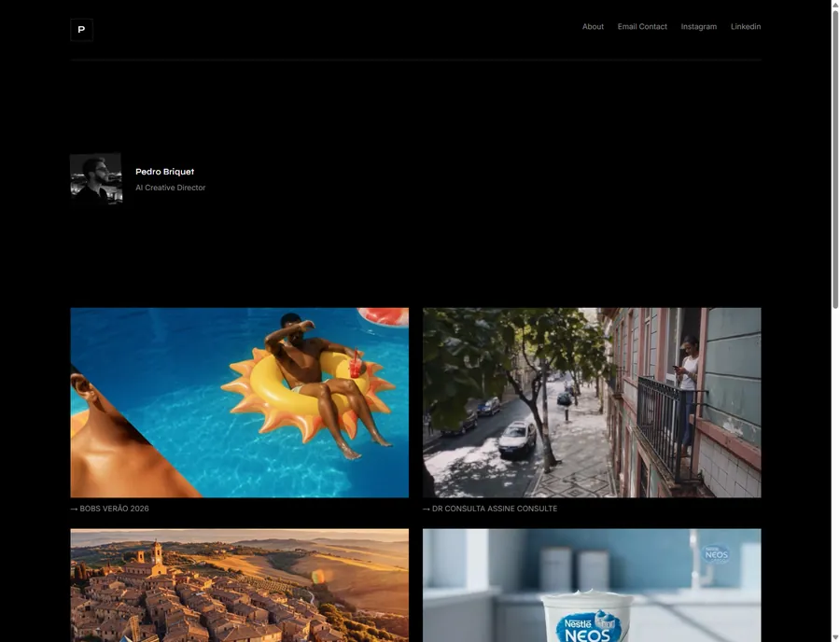
Task: Visit the Linkedin link
Action: pos(745,27)
